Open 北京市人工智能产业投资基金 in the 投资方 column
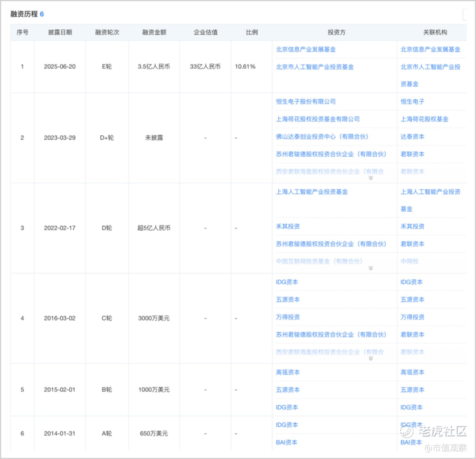Screen dimensions: 476x459 tap(315, 67)
